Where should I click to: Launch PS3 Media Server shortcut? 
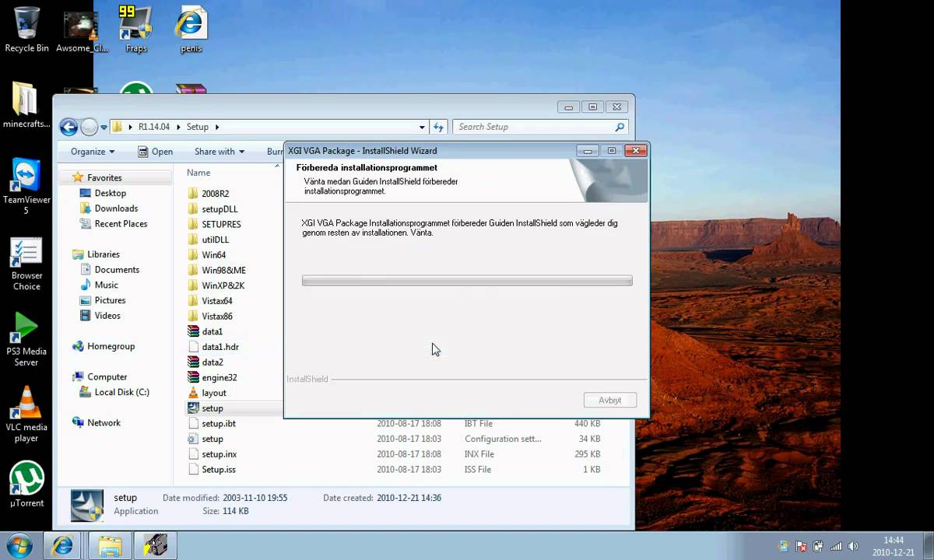tap(26, 339)
